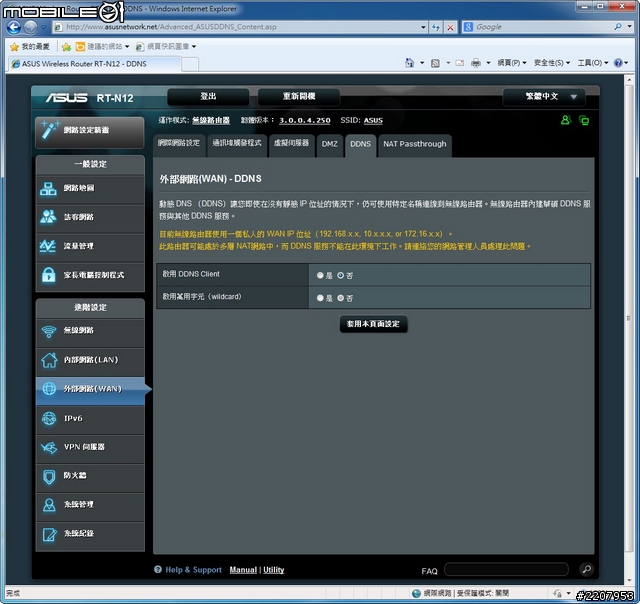Switch to the DMZ tab

pyautogui.click(x=329, y=144)
